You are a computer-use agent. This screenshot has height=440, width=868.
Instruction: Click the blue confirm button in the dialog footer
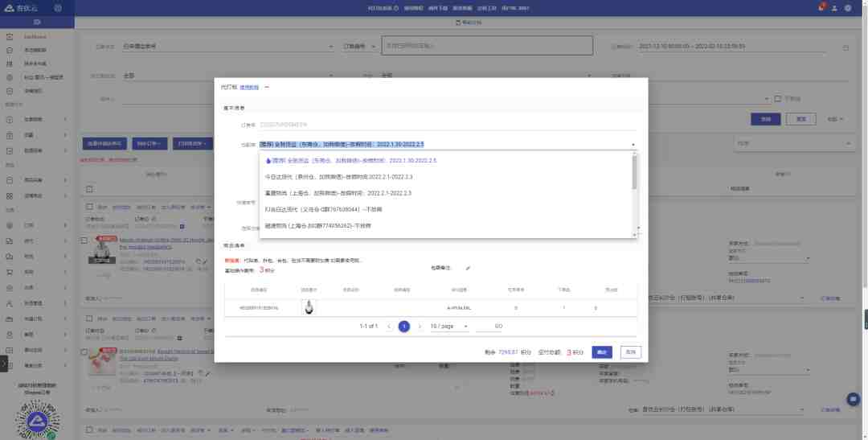[602, 352]
